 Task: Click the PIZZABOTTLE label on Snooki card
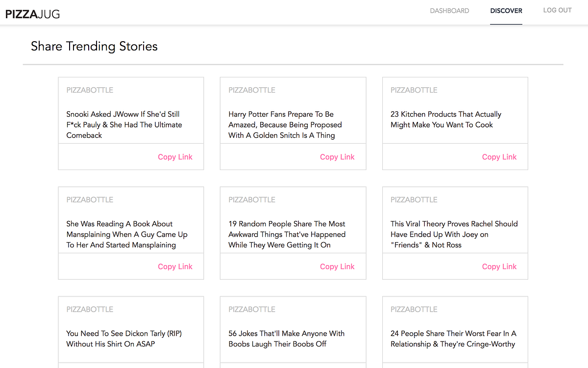coord(90,90)
